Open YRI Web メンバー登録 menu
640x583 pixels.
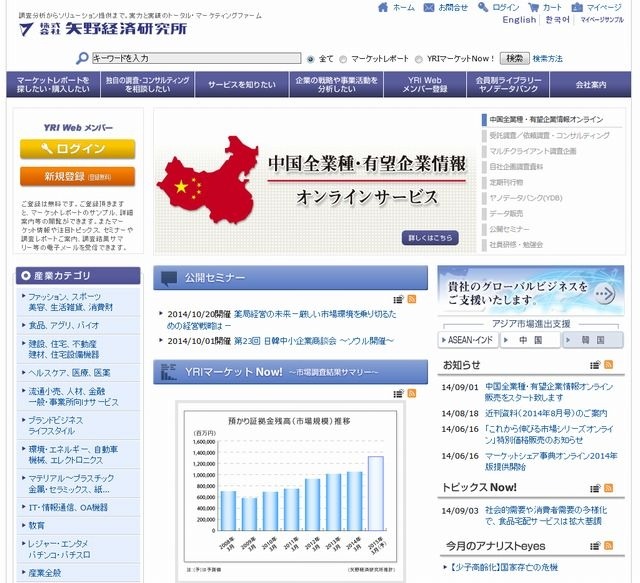coord(425,85)
